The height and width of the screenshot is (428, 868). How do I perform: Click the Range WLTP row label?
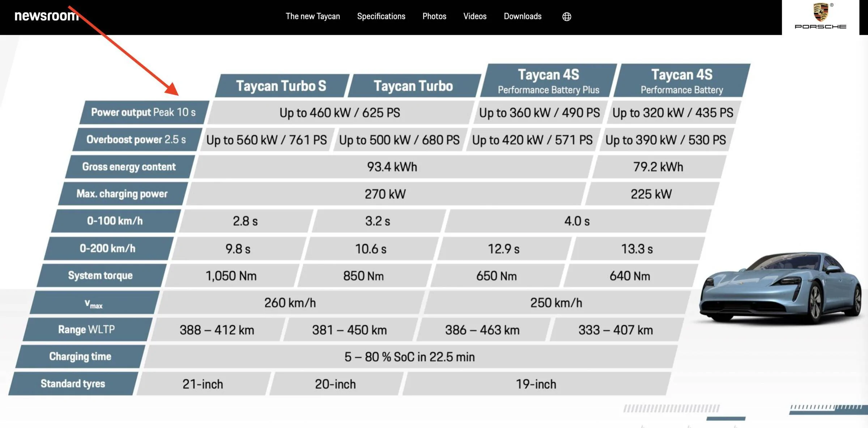tap(87, 330)
